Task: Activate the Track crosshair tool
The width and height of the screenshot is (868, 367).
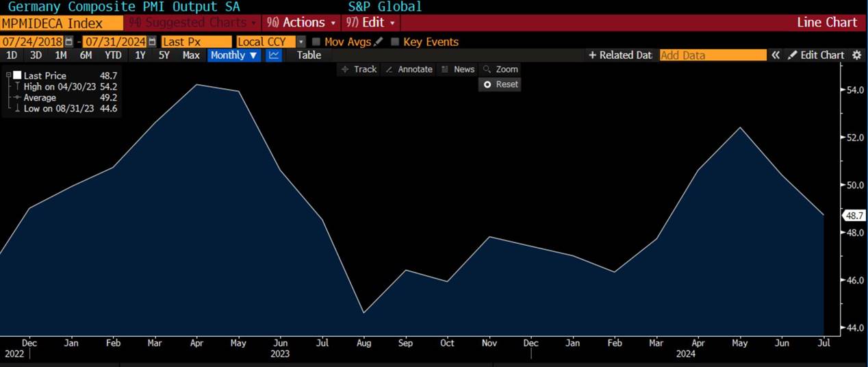Action: [359, 69]
